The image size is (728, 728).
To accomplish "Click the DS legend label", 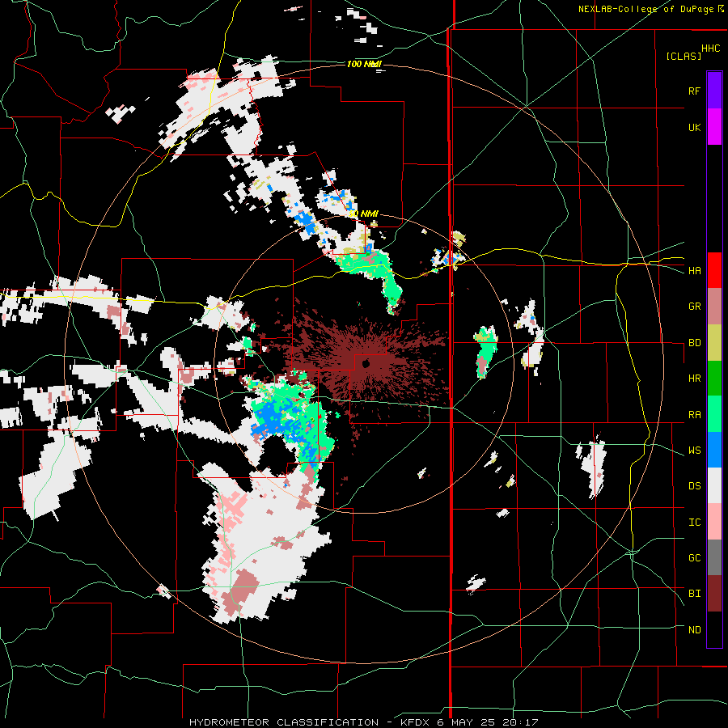I will click(x=694, y=486).
